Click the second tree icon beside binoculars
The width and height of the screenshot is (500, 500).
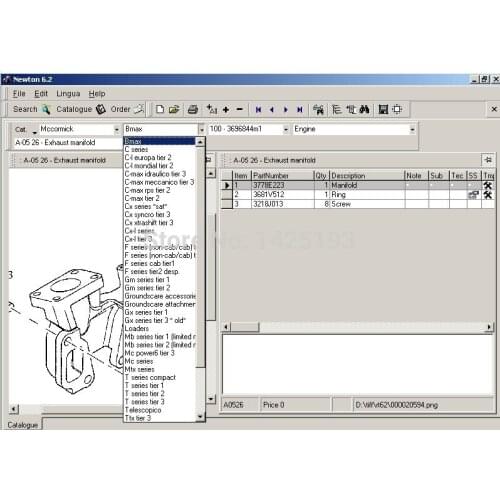351,109
